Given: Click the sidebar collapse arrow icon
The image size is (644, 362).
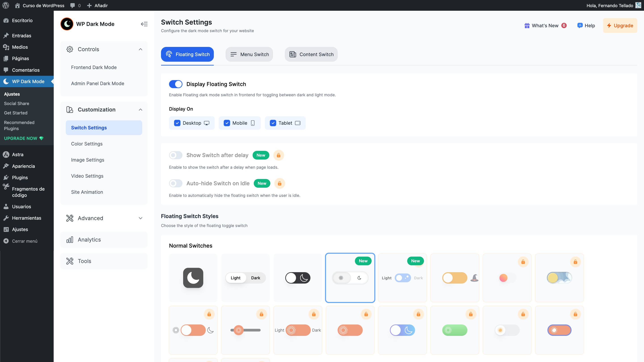Looking at the screenshot, I should pos(144,24).
